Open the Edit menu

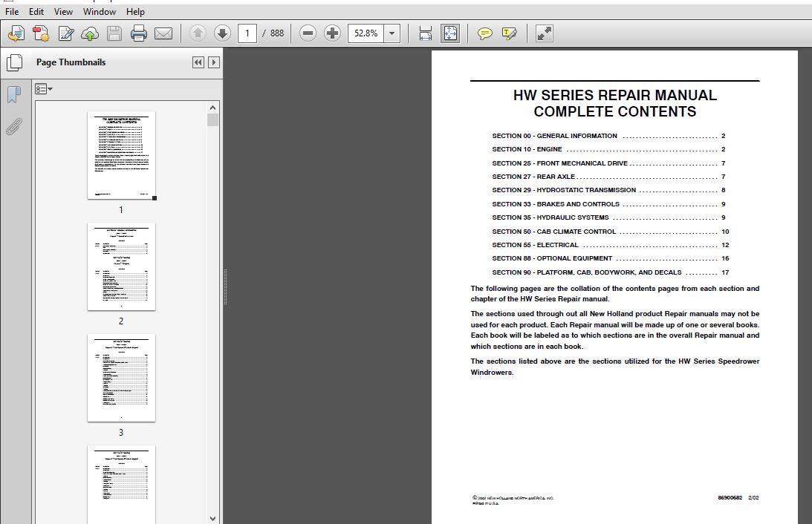(x=36, y=11)
